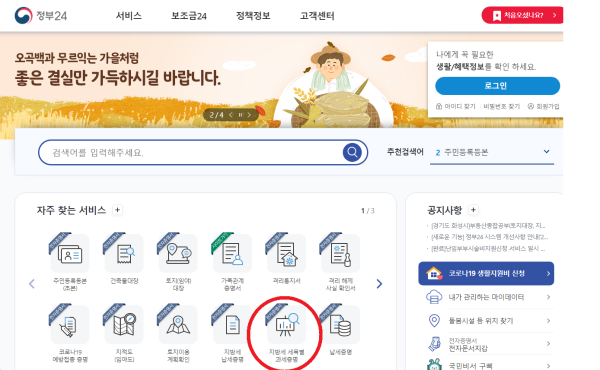Go to next services page arrow
The image size is (600, 370).
[x=379, y=284]
